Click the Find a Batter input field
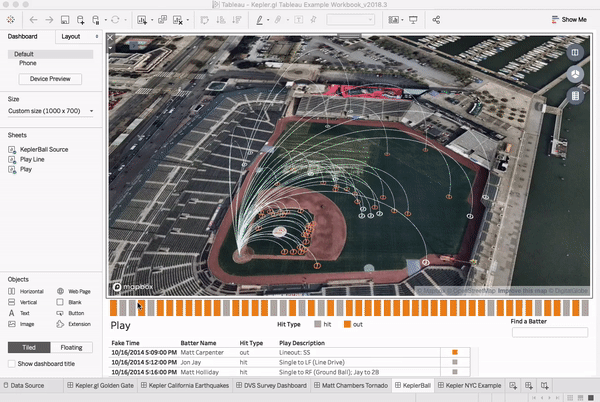The height and width of the screenshot is (402, 600). pyautogui.click(x=550, y=332)
